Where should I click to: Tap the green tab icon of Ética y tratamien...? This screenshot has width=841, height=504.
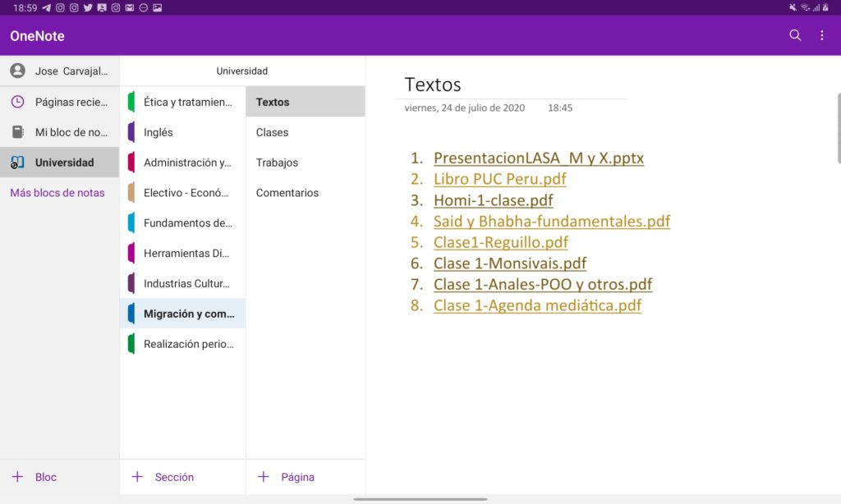(x=131, y=102)
